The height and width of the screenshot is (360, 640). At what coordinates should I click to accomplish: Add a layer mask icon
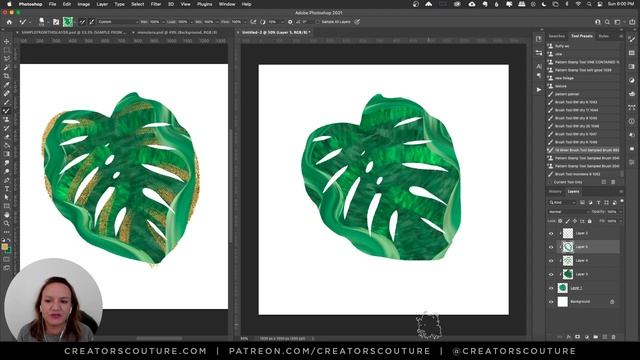click(578, 337)
